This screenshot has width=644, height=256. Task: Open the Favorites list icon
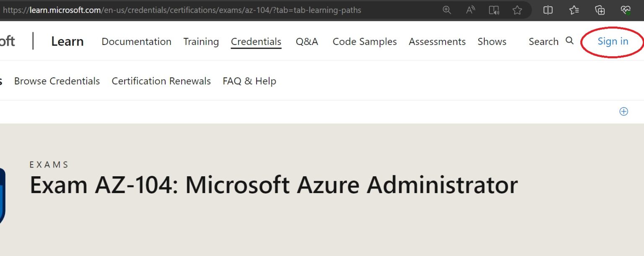pos(574,10)
